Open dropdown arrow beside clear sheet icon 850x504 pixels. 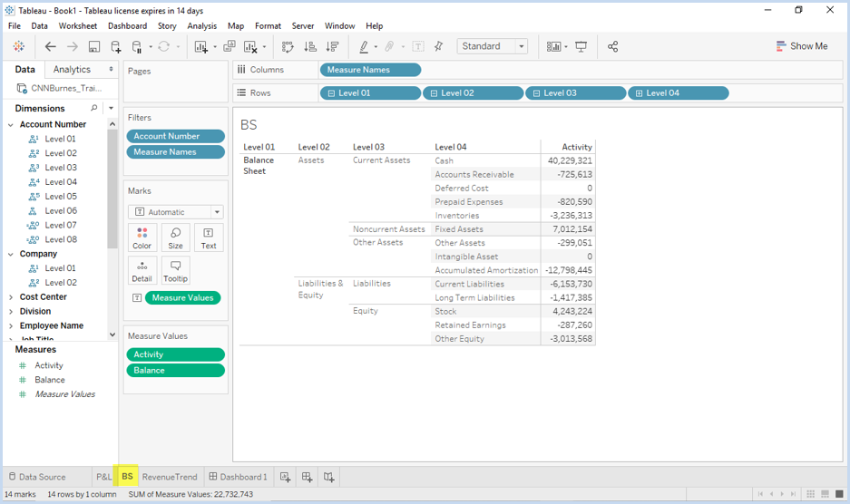coord(264,46)
